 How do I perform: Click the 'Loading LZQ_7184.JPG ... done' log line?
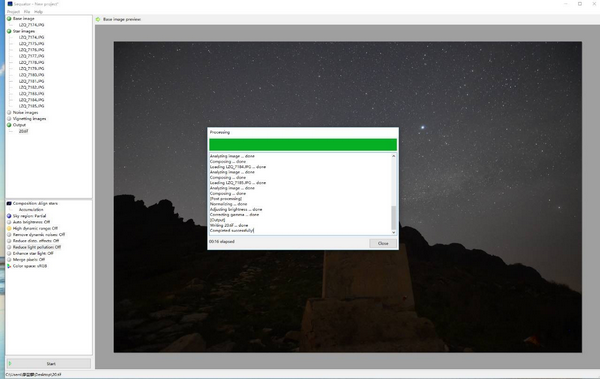tap(238, 167)
